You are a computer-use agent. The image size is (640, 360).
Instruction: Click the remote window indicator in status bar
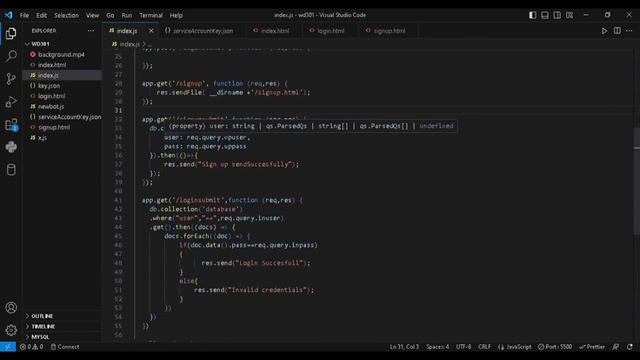[x=8, y=347]
